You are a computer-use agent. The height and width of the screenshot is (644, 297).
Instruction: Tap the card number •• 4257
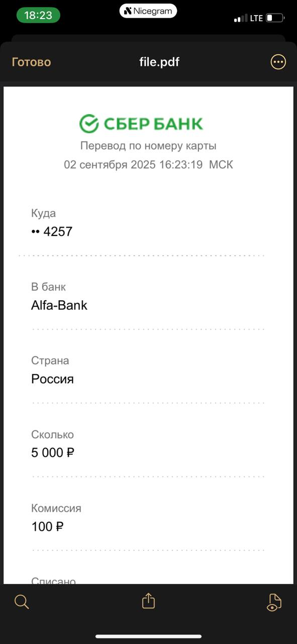[x=52, y=231]
